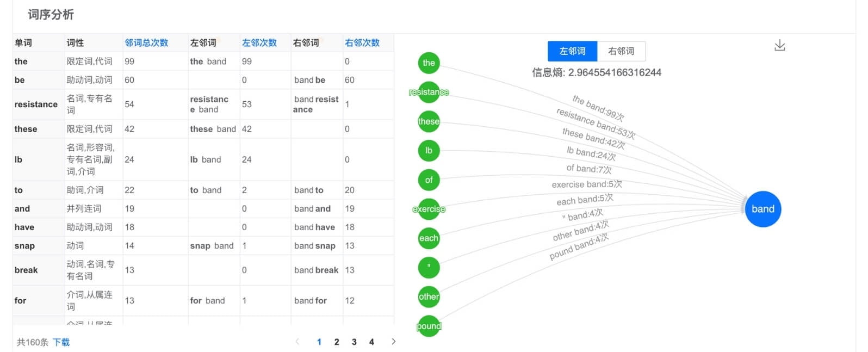Click the 词序分析 panel title
868x352 pixels.
[51, 15]
